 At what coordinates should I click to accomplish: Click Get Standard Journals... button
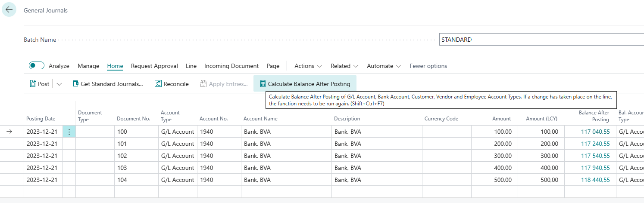click(x=108, y=84)
